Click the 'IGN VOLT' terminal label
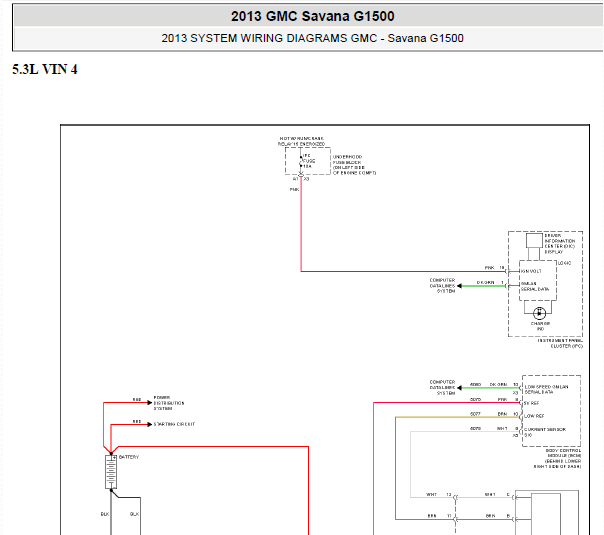The height and width of the screenshot is (535, 604). click(x=531, y=271)
